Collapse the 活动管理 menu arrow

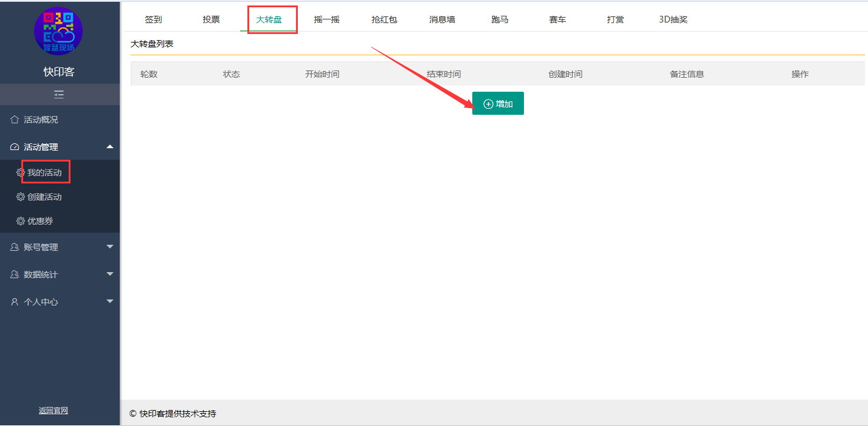pyautogui.click(x=110, y=146)
